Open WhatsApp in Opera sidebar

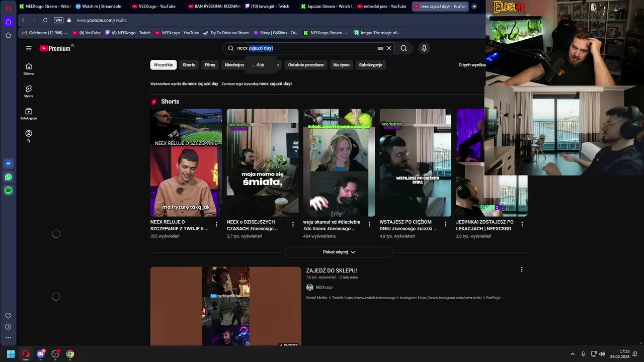click(8, 177)
